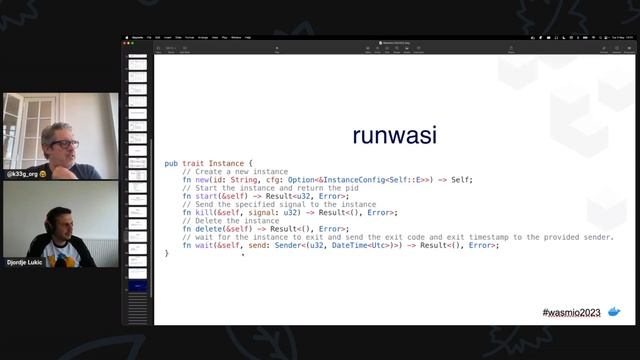Select the @k33g_org video tile
The height and width of the screenshot is (360, 640).
click(x=61, y=136)
